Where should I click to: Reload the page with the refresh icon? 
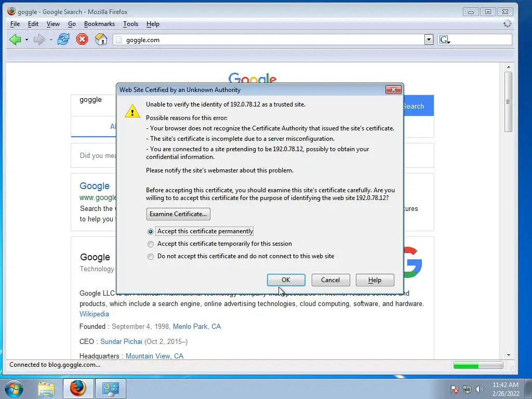pos(63,39)
